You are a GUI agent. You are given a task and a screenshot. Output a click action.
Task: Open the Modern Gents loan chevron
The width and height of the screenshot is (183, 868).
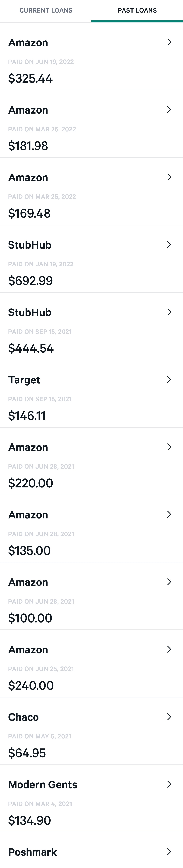[x=169, y=784]
